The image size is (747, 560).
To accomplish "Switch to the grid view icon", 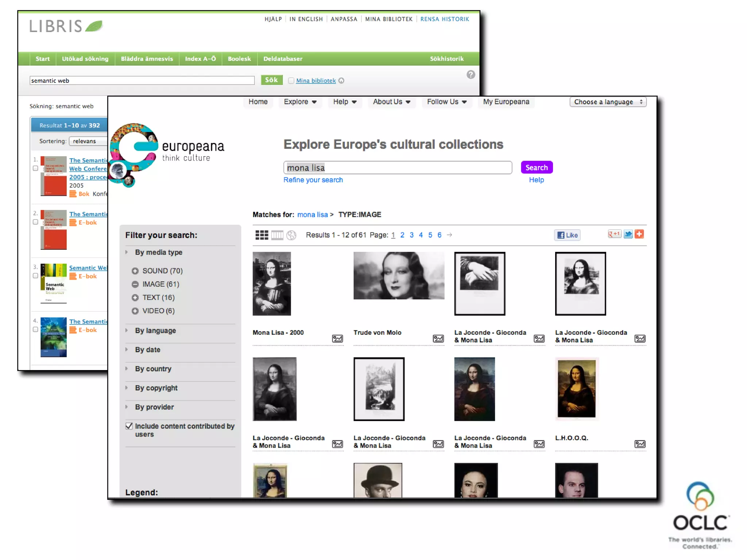I will (262, 235).
